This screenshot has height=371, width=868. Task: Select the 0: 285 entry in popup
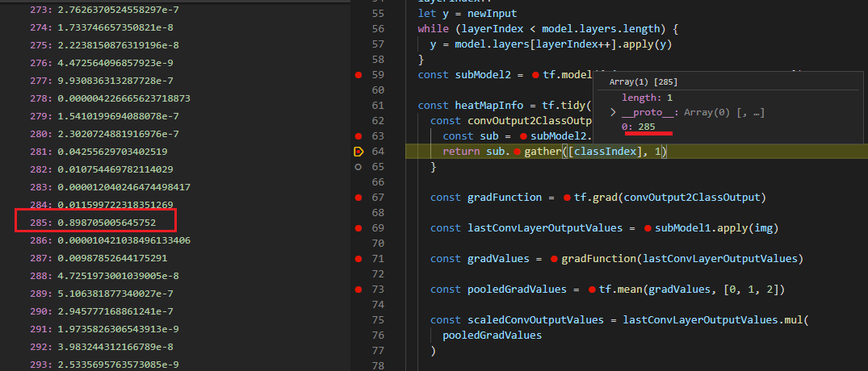click(638, 127)
